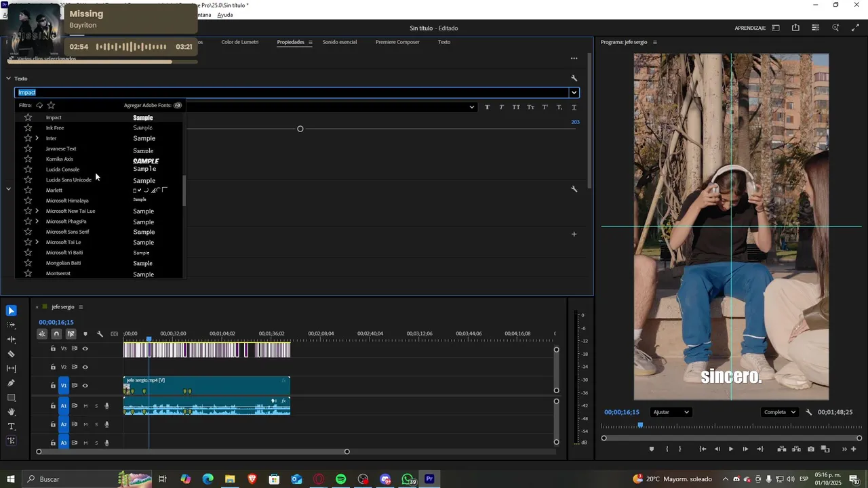868x488 pixels.
Task: Mute the A1 audio track
Action: pos(85,406)
